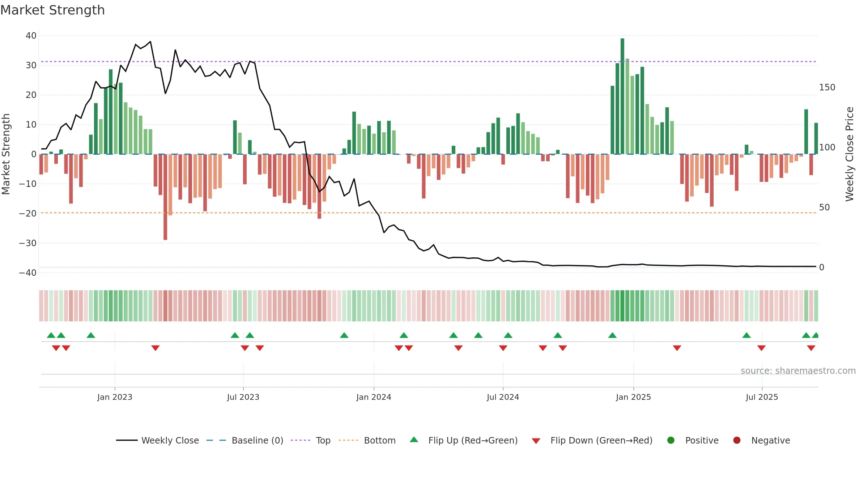Click the 50 tick on price axis
The height and width of the screenshot is (488, 868).
[824, 207]
